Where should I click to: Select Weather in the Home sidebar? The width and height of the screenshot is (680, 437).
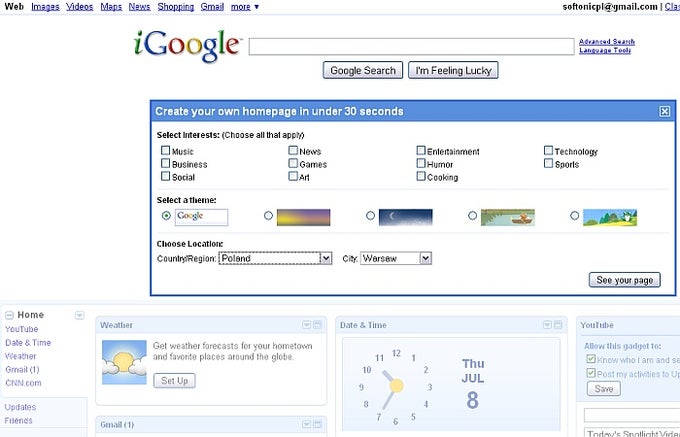(x=20, y=356)
